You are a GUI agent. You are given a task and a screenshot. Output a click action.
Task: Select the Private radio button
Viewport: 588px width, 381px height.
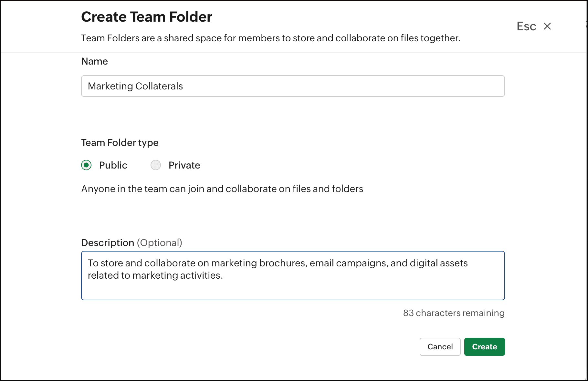click(x=156, y=165)
